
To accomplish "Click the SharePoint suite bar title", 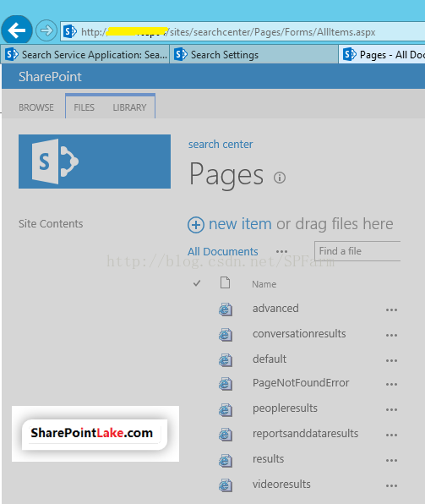I will click(50, 76).
